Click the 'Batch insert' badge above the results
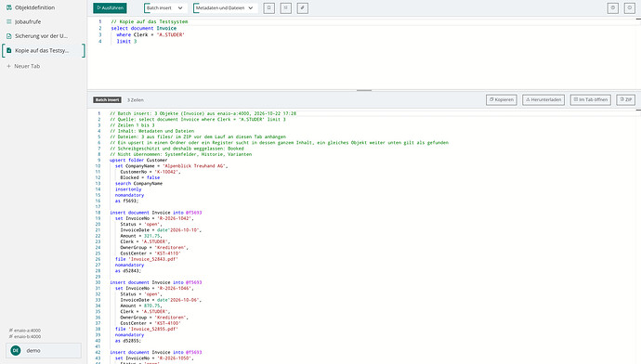Image resolution: width=641 pixels, height=364 pixels. coord(107,99)
